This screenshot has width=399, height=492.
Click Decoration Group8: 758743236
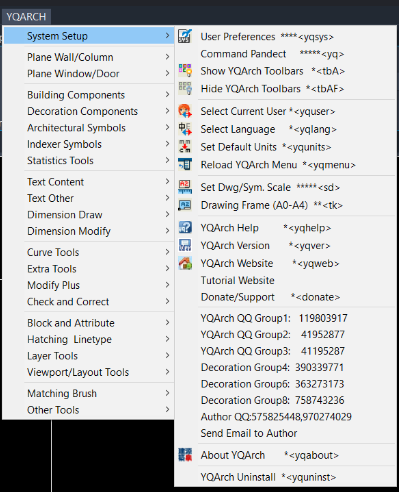(x=285, y=400)
